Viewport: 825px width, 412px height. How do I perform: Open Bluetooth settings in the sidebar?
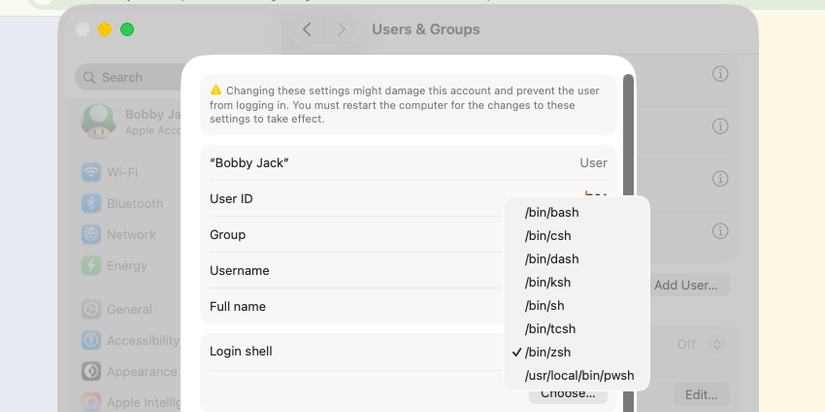122,204
